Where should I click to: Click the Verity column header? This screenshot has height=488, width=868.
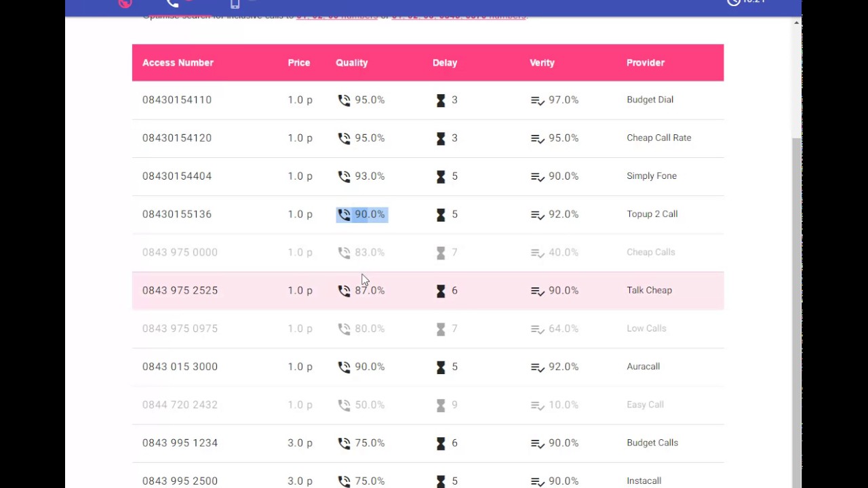(542, 62)
